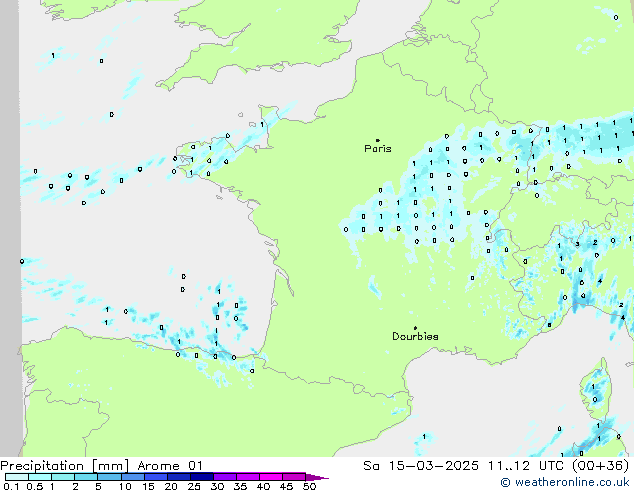634x490 pixels.
Task: Select the 0.5–1 mm legend swatch
Action: pos(40,477)
